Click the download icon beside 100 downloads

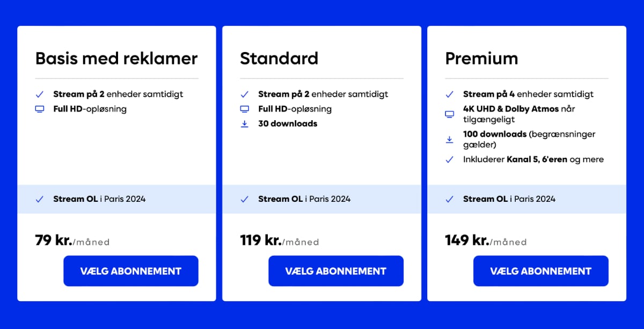point(449,140)
